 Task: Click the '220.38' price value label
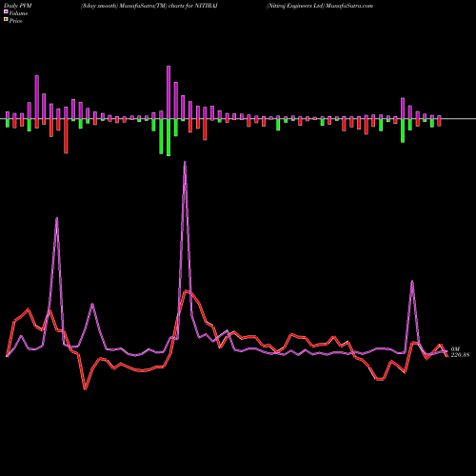[460, 355]
